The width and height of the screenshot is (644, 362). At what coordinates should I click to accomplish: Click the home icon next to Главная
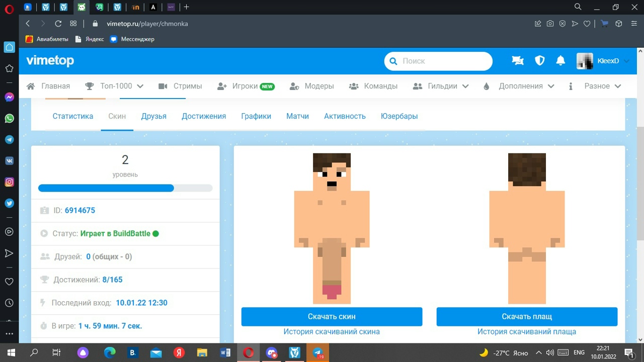(x=30, y=85)
